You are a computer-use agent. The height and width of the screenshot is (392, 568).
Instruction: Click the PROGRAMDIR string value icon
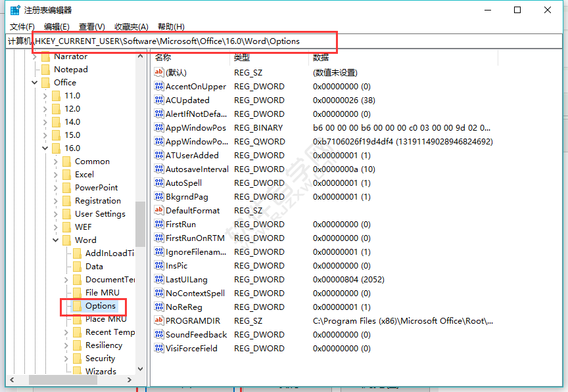pyautogui.click(x=158, y=320)
